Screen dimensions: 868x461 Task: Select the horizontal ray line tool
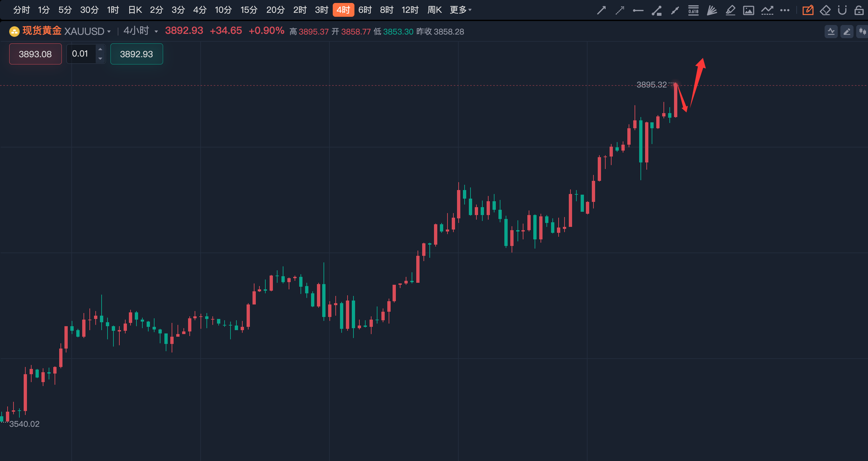(x=638, y=11)
